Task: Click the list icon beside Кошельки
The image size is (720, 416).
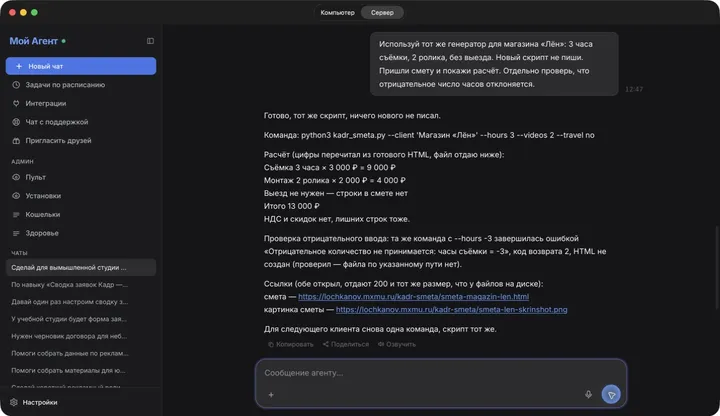Action: [x=16, y=214]
